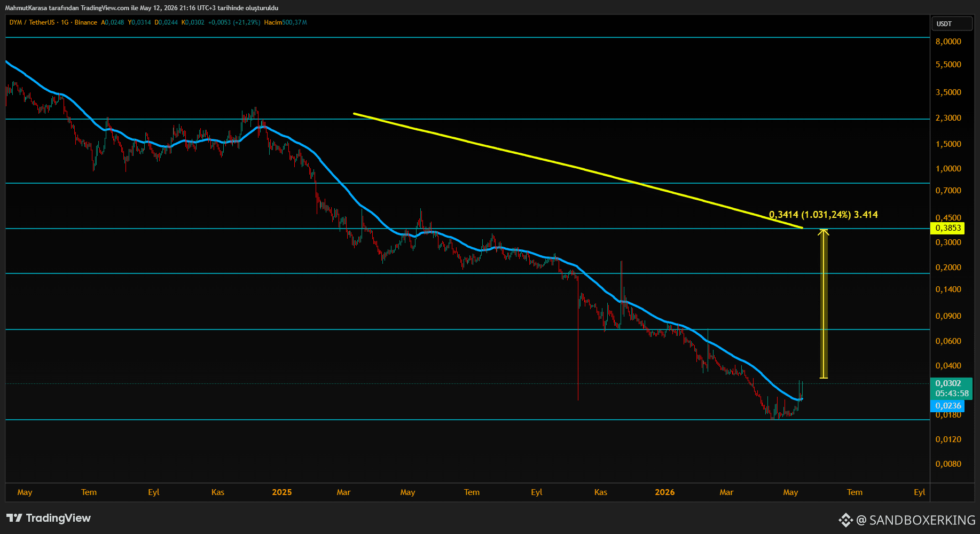Click the 1G interval label in legend
The height and width of the screenshot is (534, 980).
coord(65,22)
